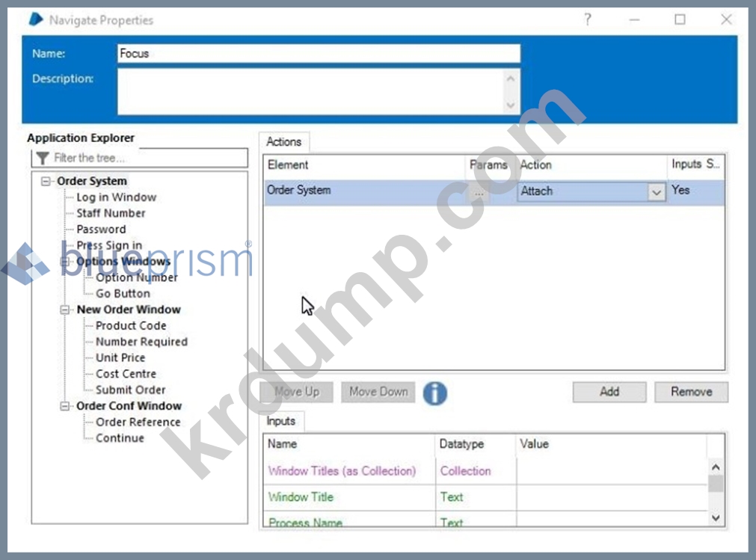
Task: Click the Description text area
Action: coord(310,91)
